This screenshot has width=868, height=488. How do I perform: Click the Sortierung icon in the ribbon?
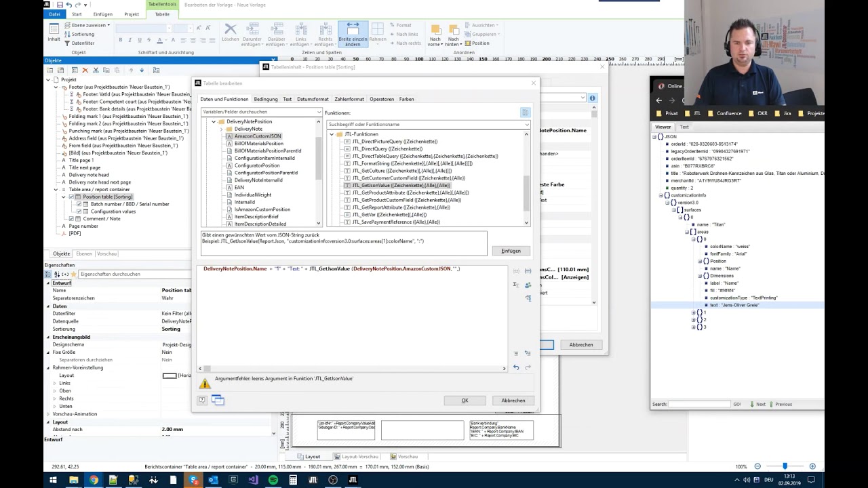(x=68, y=34)
